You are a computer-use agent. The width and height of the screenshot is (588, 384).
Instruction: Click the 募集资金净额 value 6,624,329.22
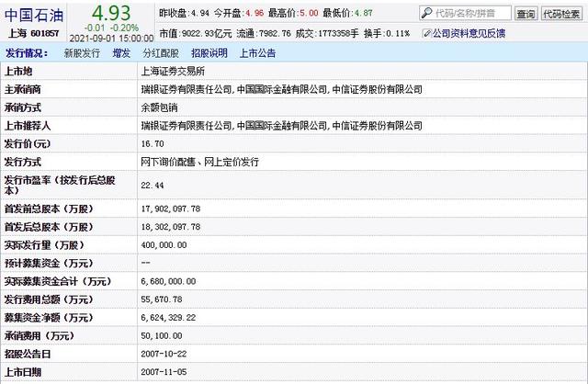coord(168,318)
